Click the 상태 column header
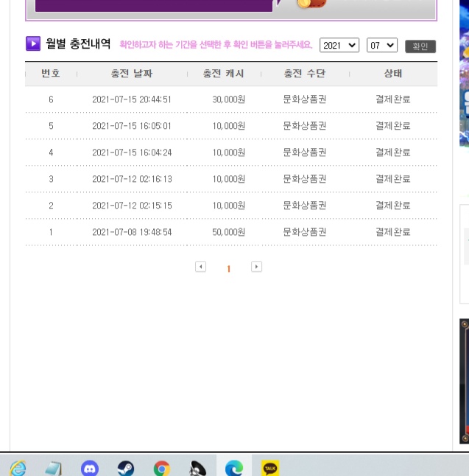This screenshot has width=469, height=476. (x=393, y=73)
